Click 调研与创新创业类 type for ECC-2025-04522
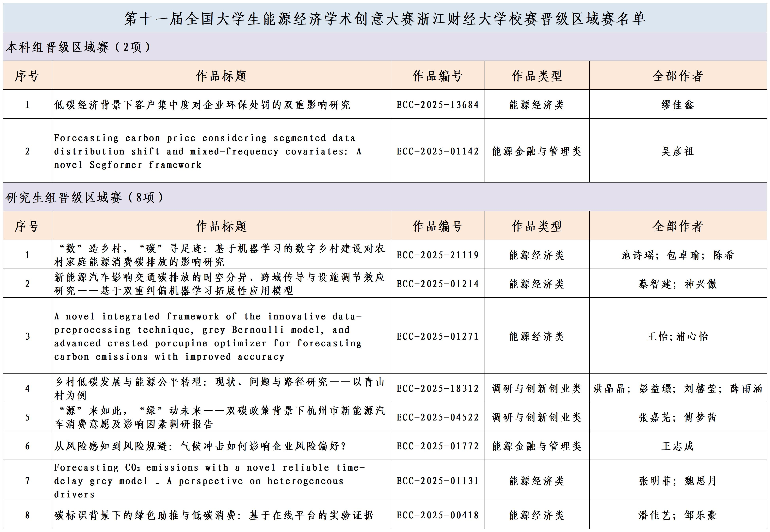770x532 pixels. 537,417
